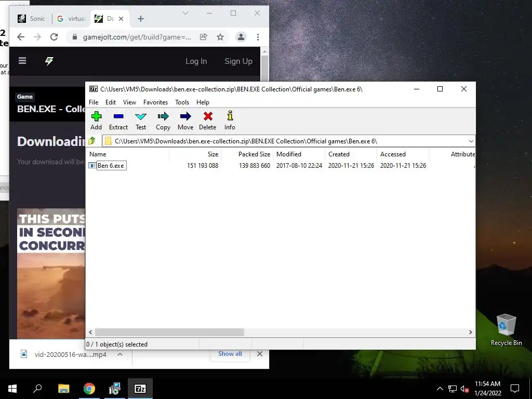The width and height of the screenshot is (532, 399).
Task: Click Show all downloads
Action: click(230, 353)
